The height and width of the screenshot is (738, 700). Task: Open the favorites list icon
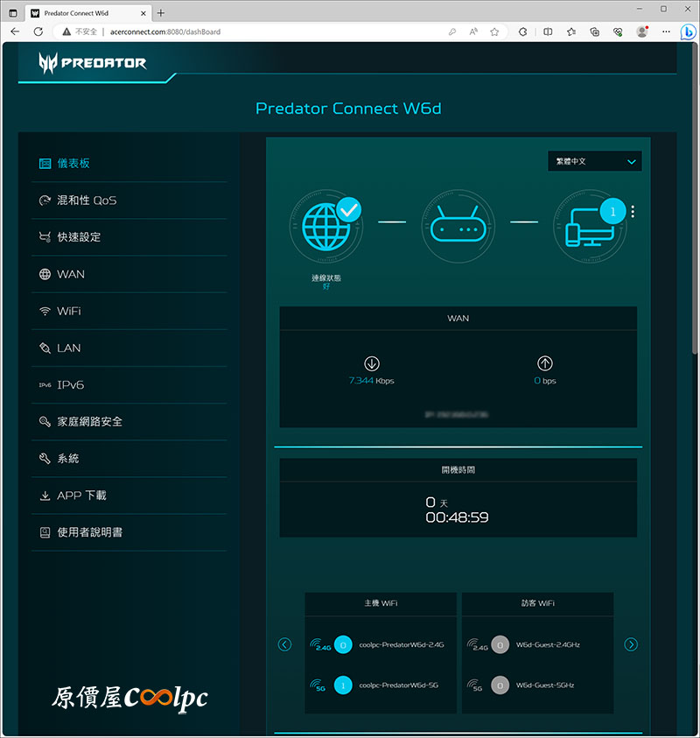coord(571,32)
